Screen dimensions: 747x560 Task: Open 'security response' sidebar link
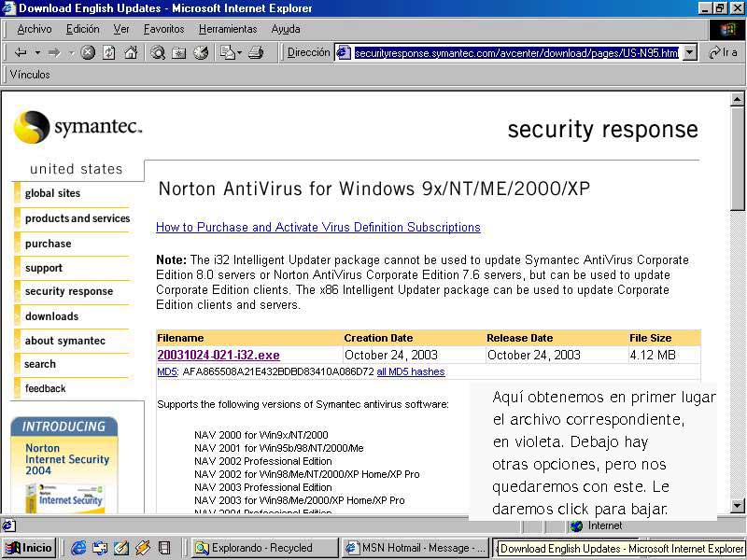pos(69,291)
